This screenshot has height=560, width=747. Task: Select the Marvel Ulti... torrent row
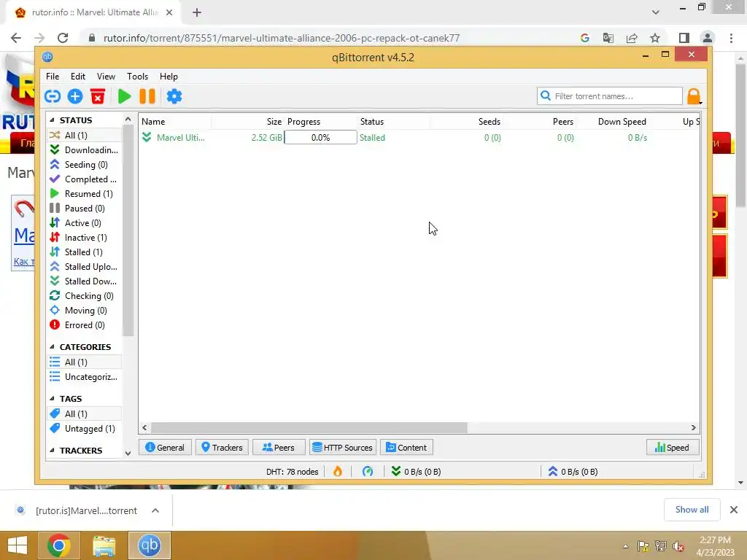click(x=419, y=138)
